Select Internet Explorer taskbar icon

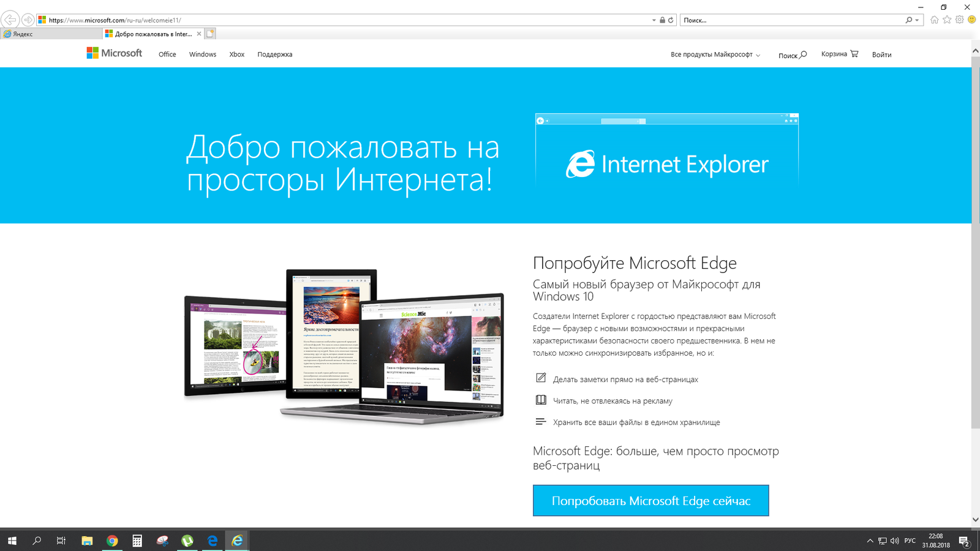point(237,541)
